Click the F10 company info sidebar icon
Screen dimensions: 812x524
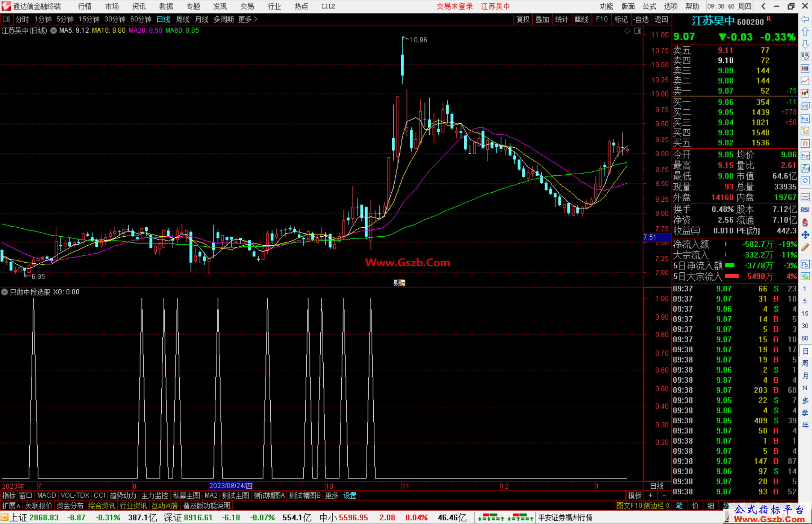805,119
